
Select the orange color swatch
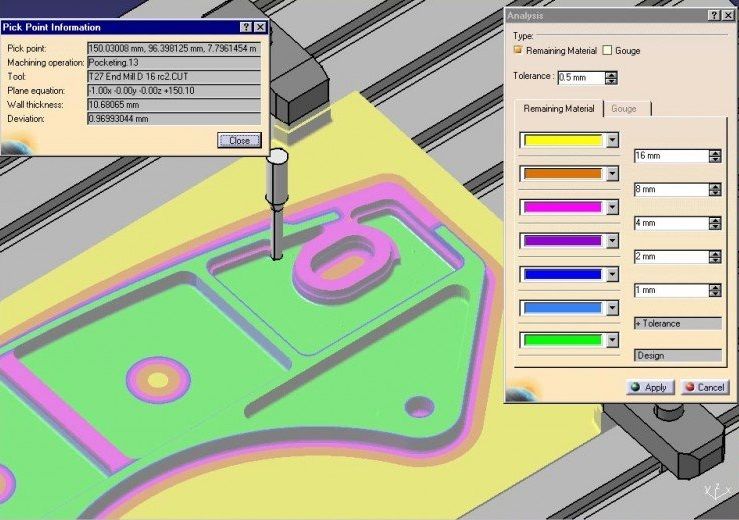562,174
